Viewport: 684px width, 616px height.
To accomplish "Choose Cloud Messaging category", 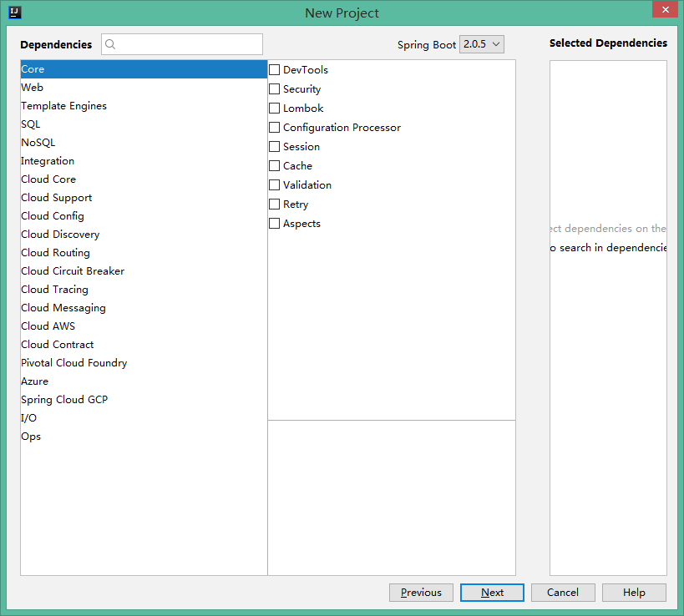I will click(x=144, y=308).
